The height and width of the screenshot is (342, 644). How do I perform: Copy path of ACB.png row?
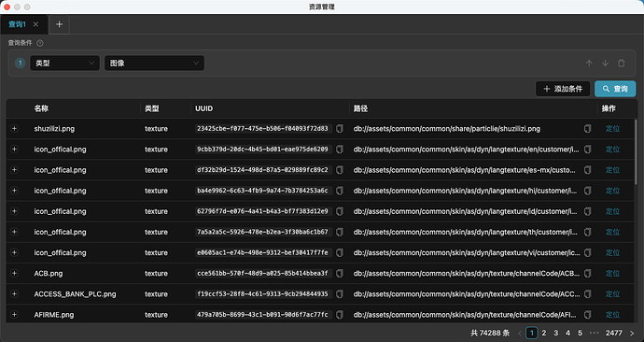tap(588, 273)
